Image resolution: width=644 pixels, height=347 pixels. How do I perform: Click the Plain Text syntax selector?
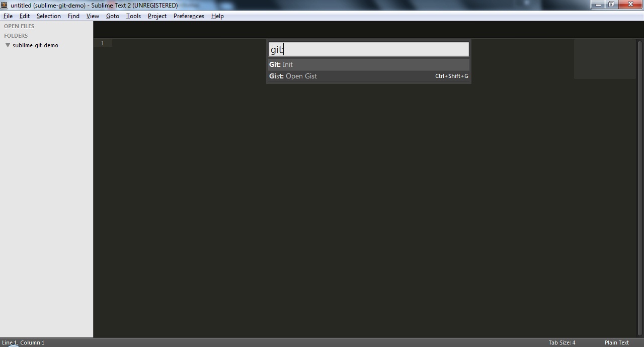617,342
